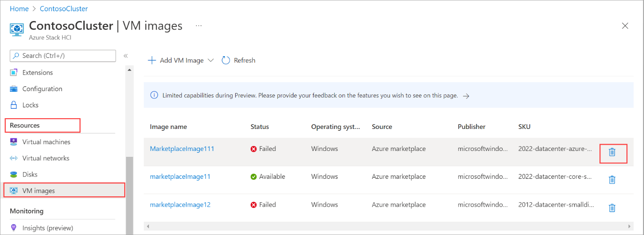Select Virtual networks menu item
The width and height of the screenshot is (644, 235).
(46, 158)
